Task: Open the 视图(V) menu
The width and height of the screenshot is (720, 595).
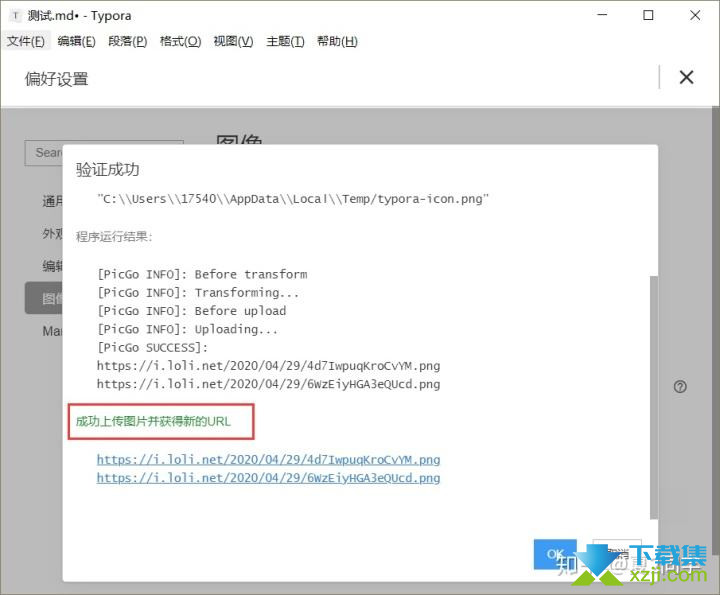Action: 233,41
